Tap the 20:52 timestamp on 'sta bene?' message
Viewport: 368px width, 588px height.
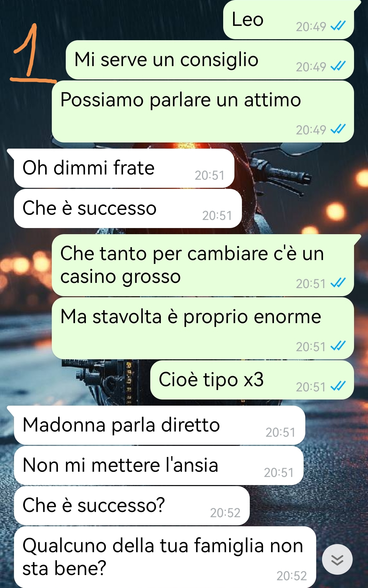coord(292,576)
